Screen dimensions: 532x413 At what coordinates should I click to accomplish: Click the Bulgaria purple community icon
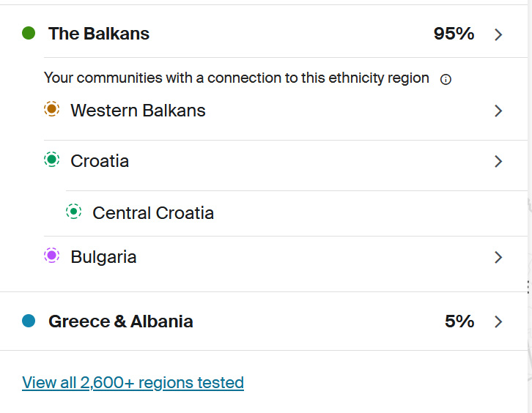(x=51, y=256)
